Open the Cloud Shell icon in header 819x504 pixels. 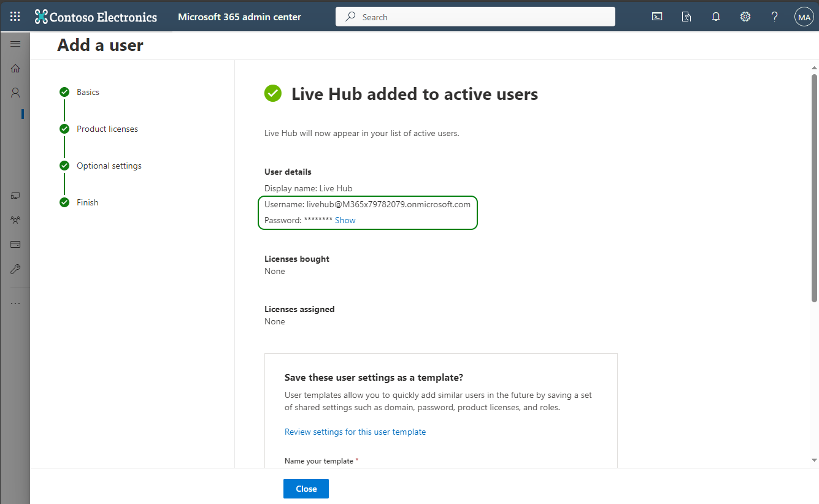tap(657, 17)
